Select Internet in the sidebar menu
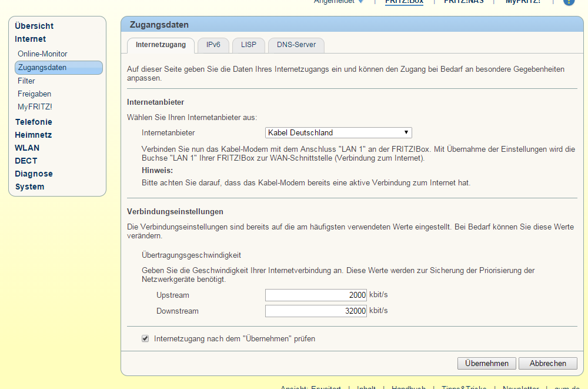 point(30,39)
